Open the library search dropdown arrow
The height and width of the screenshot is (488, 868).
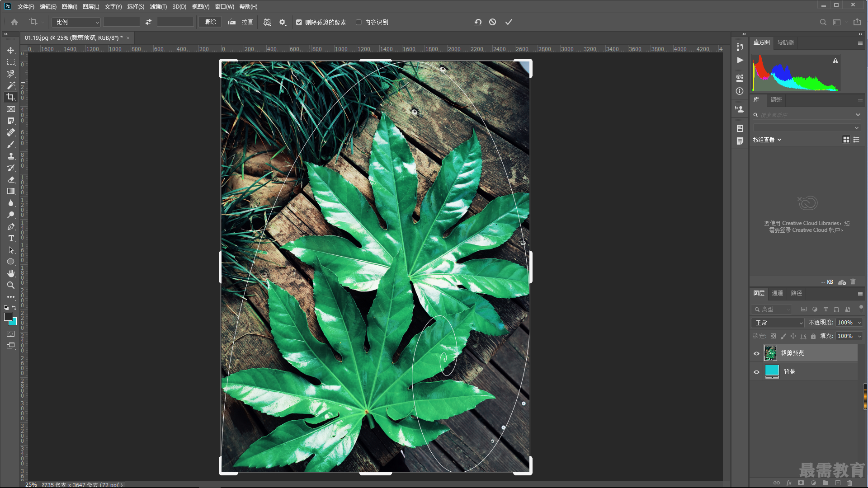[858, 115]
